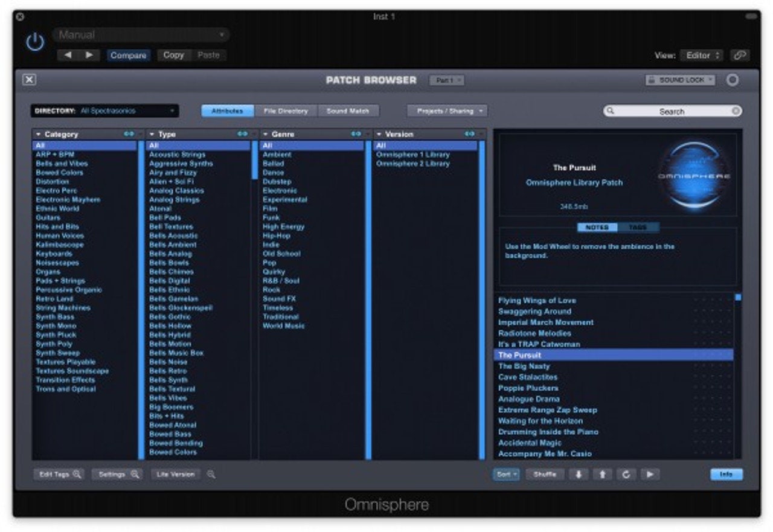Open the Manual preset dropdown
The image size is (773, 532).
(x=141, y=35)
